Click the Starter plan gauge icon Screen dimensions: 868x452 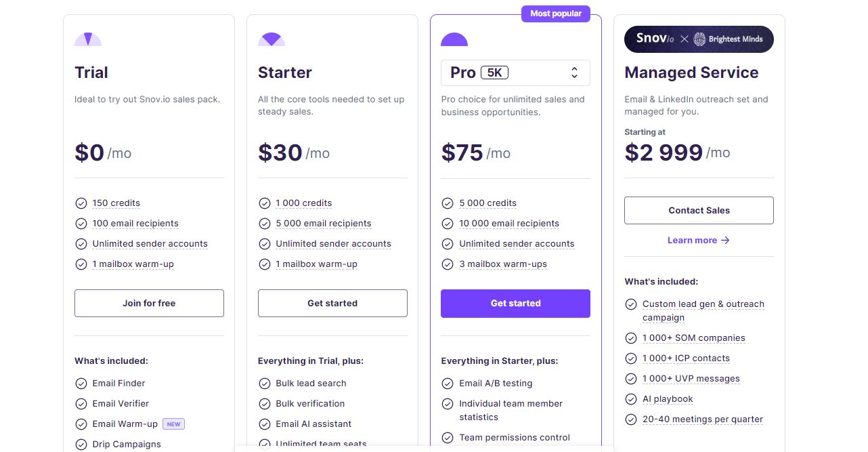(x=272, y=39)
